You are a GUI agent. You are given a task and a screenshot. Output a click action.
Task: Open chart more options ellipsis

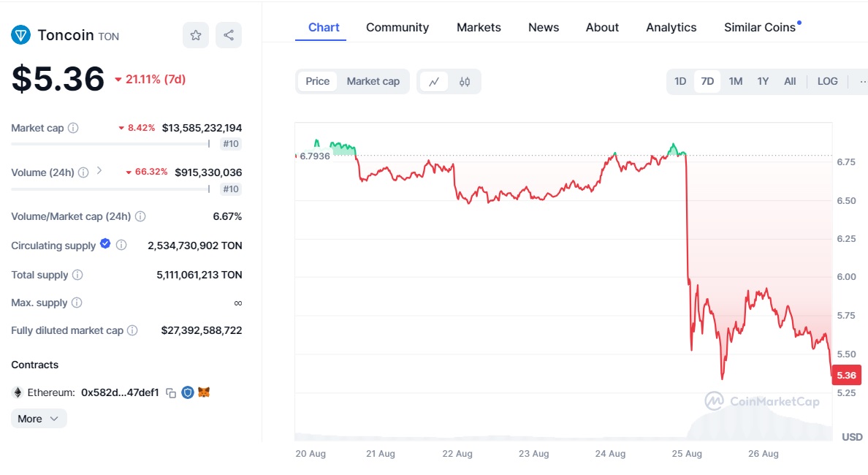tap(862, 81)
